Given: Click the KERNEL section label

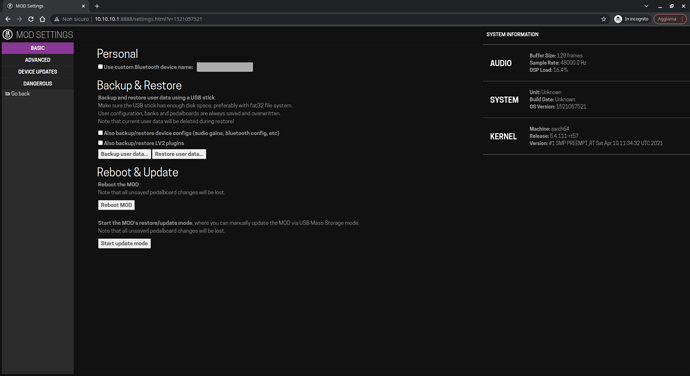Looking at the screenshot, I should pyautogui.click(x=503, y=136).
